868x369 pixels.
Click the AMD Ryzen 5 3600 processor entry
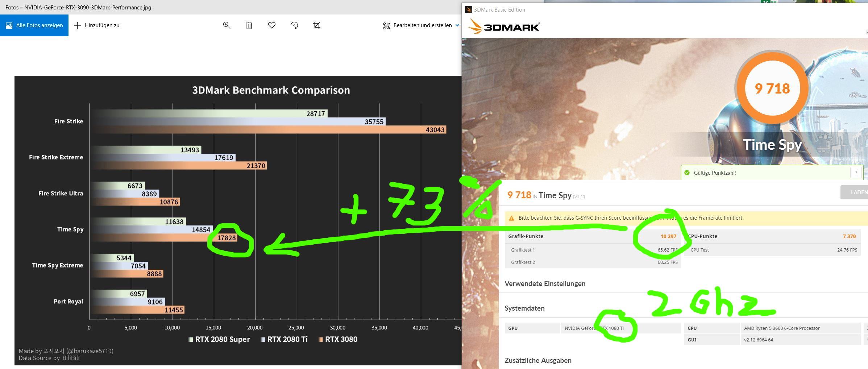click(782, 328)
